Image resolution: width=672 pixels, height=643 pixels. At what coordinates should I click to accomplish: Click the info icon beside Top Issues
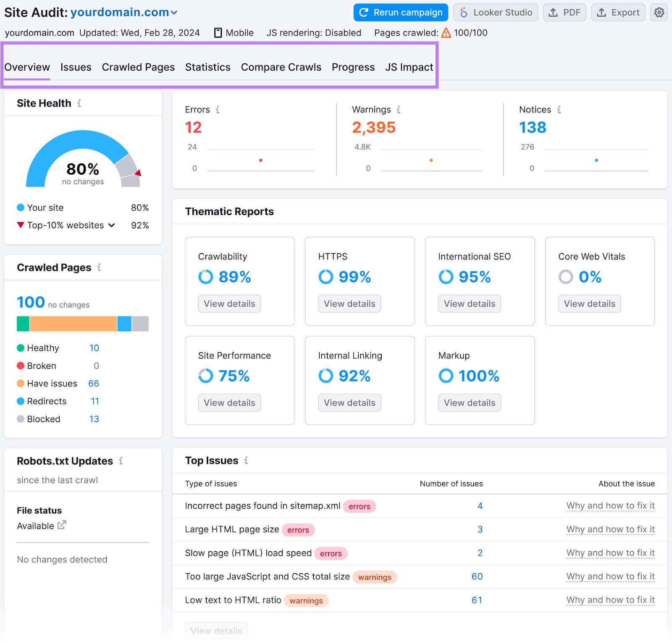[247, 460]
